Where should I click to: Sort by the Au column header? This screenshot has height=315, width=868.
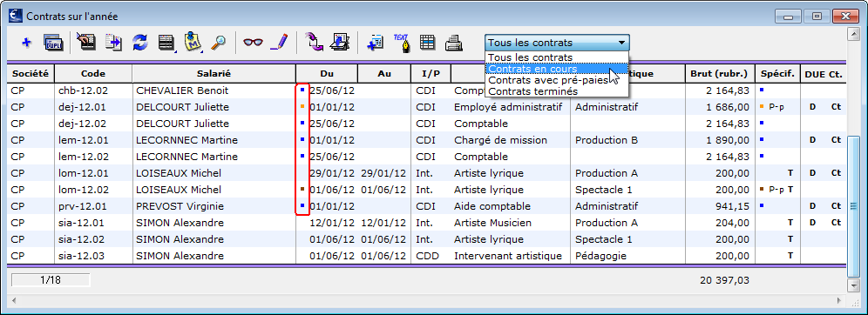point(384,73)
